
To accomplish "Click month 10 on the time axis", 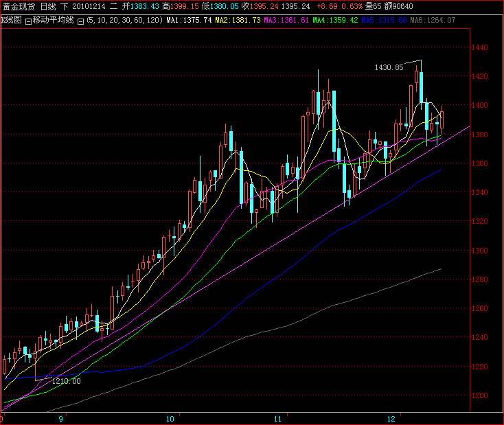I will (x=170, y=420).
